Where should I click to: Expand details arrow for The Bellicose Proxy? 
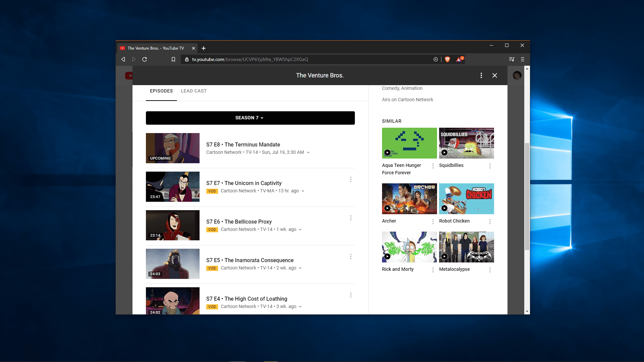(300, 230)
